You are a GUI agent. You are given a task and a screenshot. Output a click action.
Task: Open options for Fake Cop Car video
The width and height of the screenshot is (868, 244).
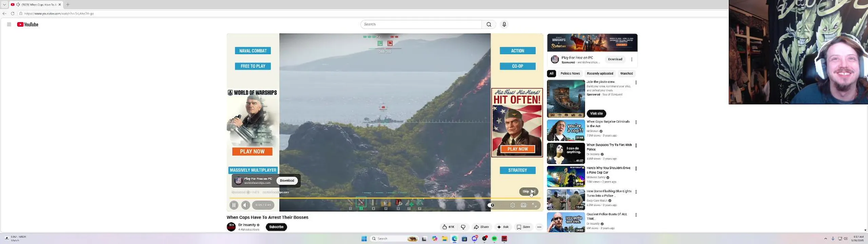coord(636,169)
